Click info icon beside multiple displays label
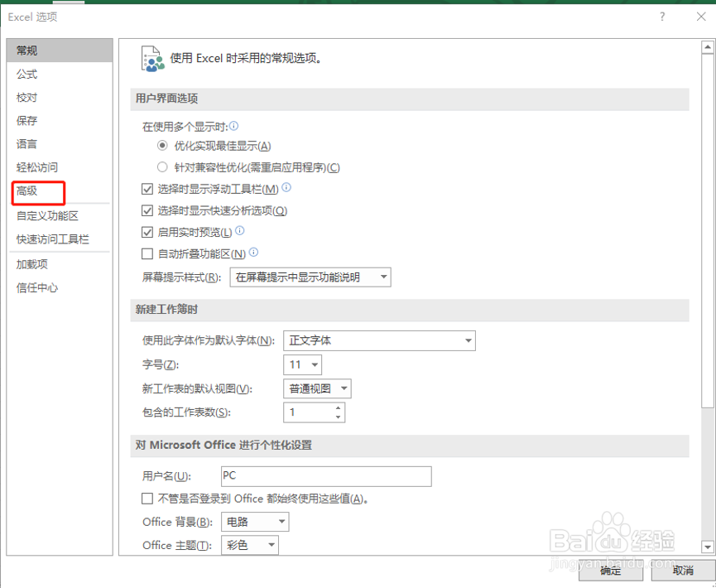 [233, 126]
